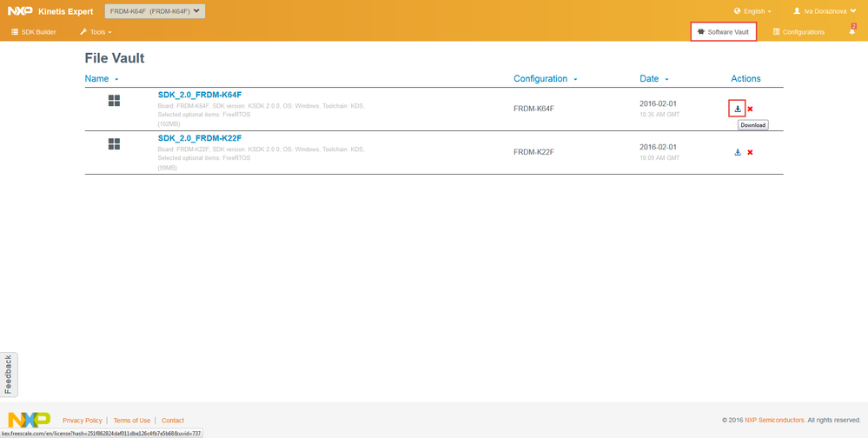Click the Actions column header
Screen dimensions: 868x438
tap(745, 78)
